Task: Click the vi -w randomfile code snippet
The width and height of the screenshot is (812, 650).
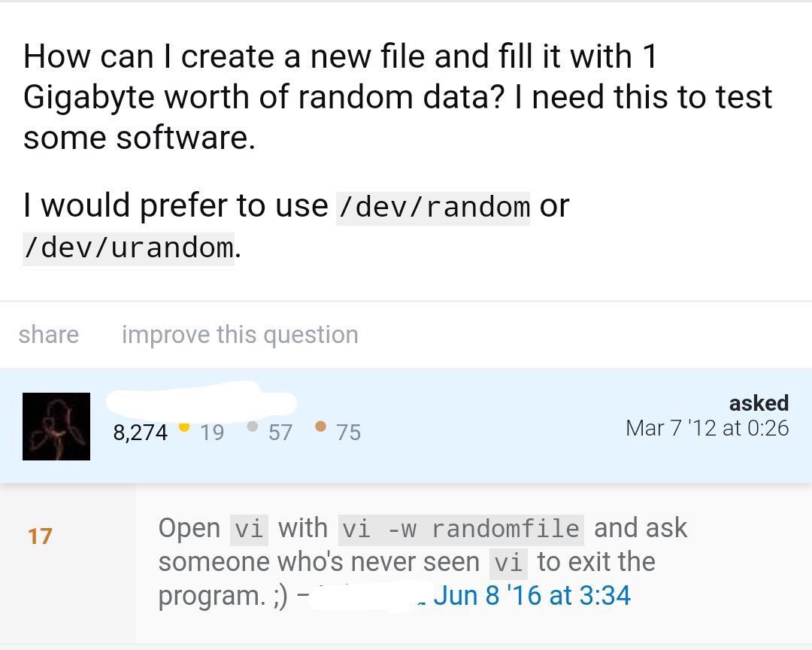Action: coord(461,527)
